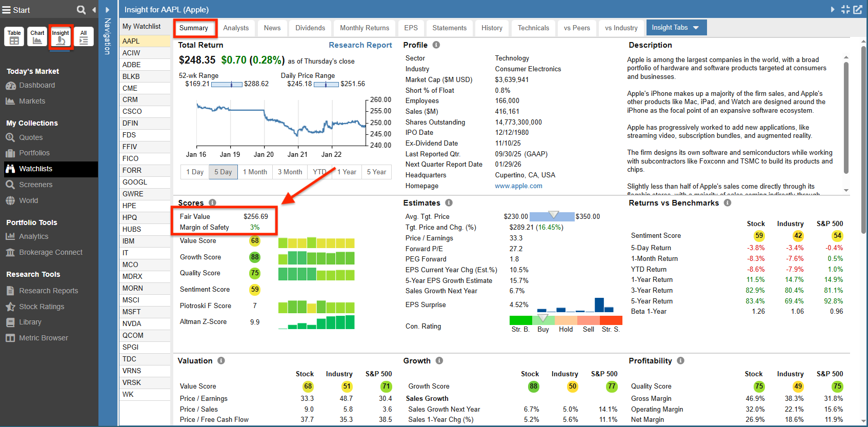Open the Insight Tabs dropdown
The image size is (868, 427).
tap(676, 28)
